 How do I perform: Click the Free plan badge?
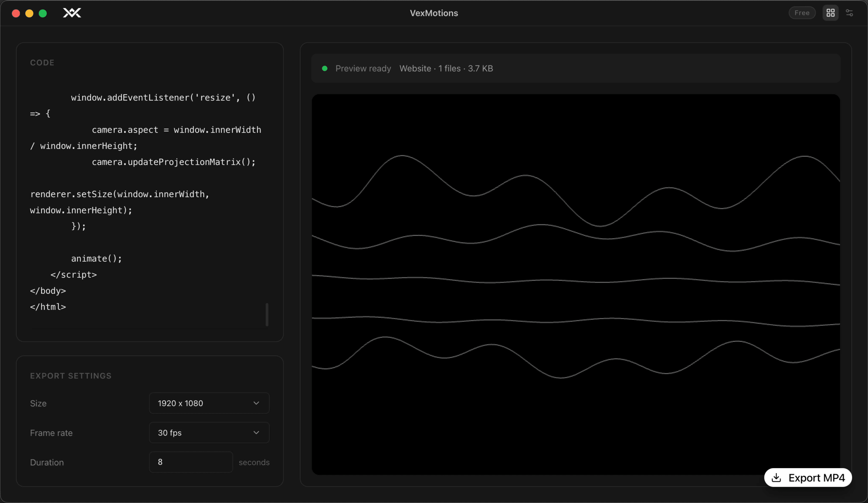pos(802,13)
